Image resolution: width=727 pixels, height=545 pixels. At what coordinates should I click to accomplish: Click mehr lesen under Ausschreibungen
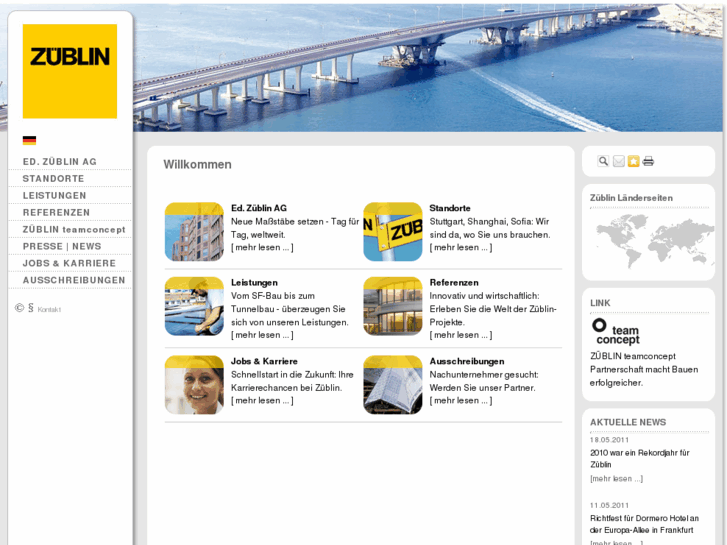460,400
